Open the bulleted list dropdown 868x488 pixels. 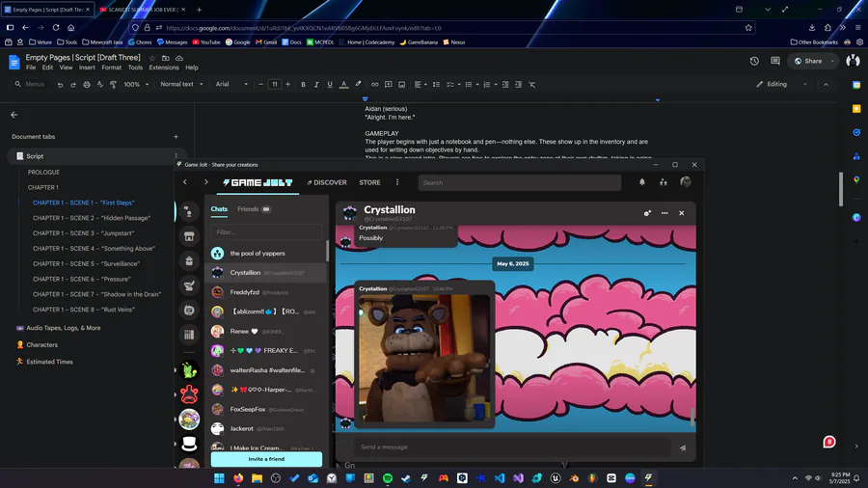pyautogui.click(x=472, y=84)
